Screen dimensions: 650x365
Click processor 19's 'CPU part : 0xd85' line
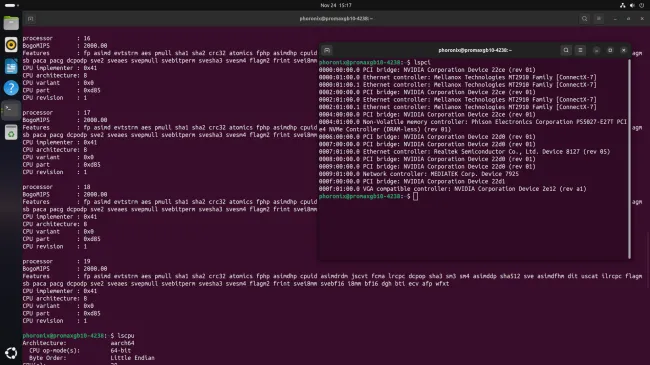coord(61,314)
